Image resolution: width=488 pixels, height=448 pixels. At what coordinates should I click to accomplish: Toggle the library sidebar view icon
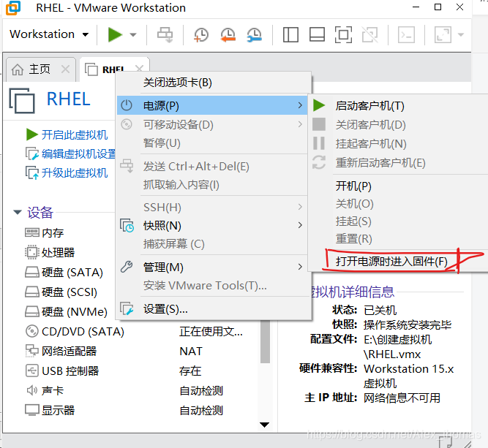[290, 34]
